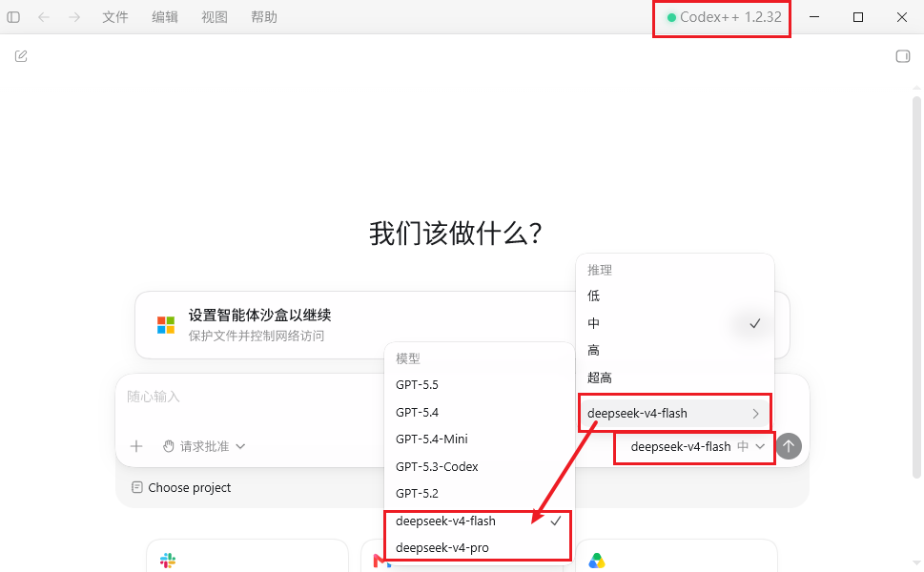Select deepseek-v4-pro model

click(x=479, y=547)
